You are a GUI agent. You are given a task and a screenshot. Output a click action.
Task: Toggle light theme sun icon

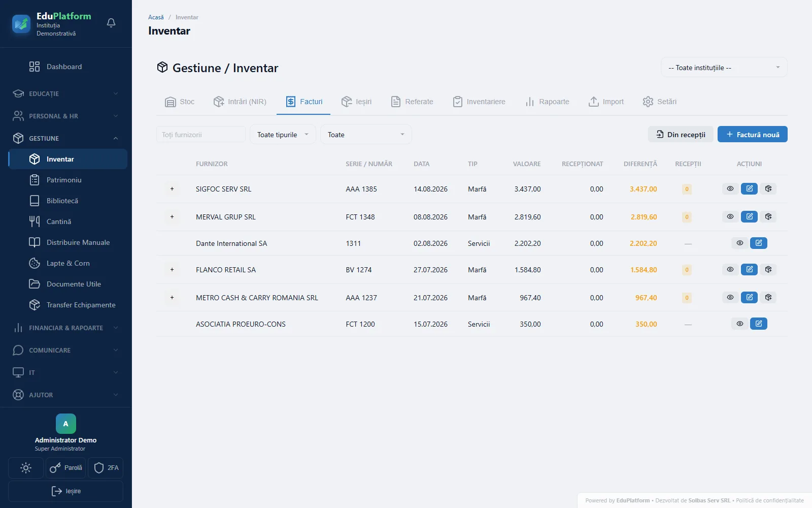26,468
